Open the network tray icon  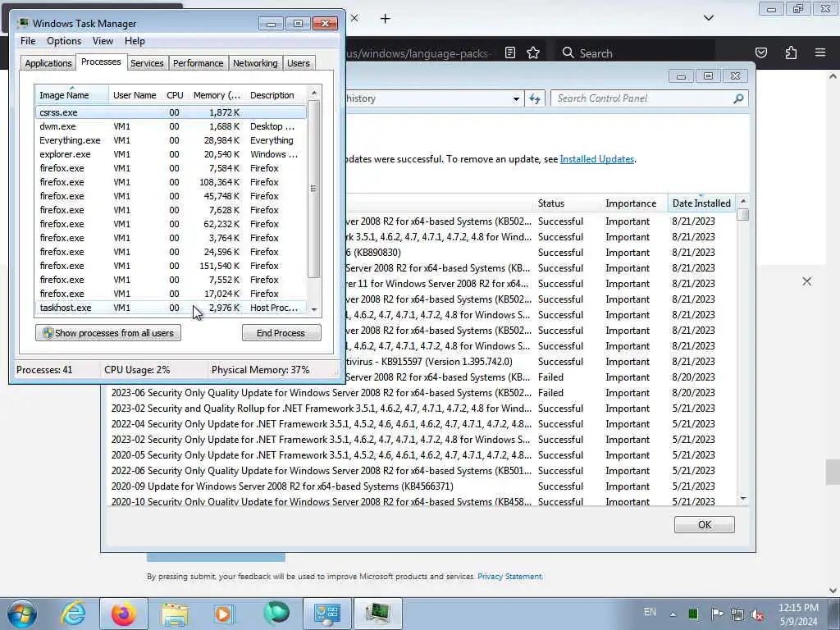tap(737, 614)
